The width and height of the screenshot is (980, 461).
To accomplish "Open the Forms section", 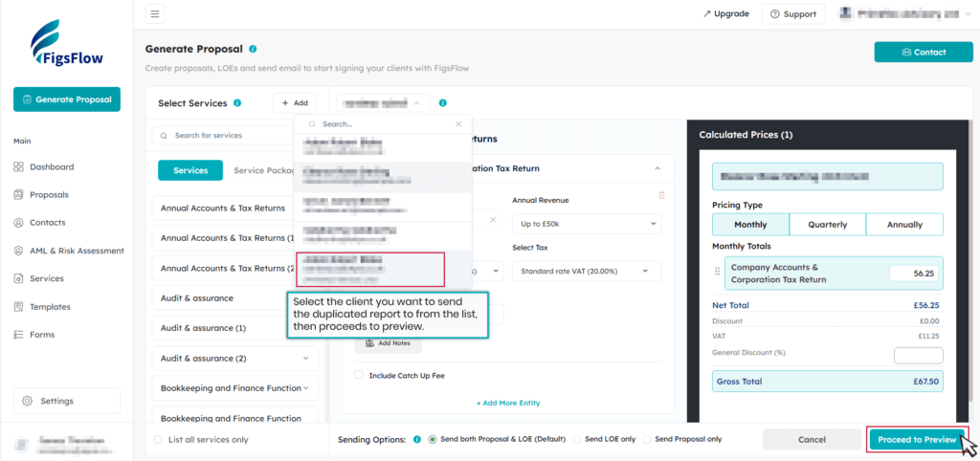I will 42,335.
